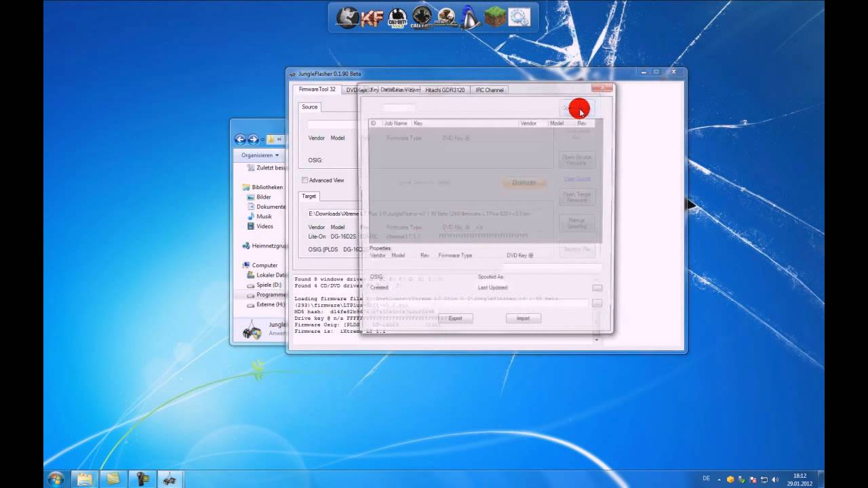Screen dimensions: 868x488
Task: Select the Target sub-tab
Action: click(x=309, y=196)
